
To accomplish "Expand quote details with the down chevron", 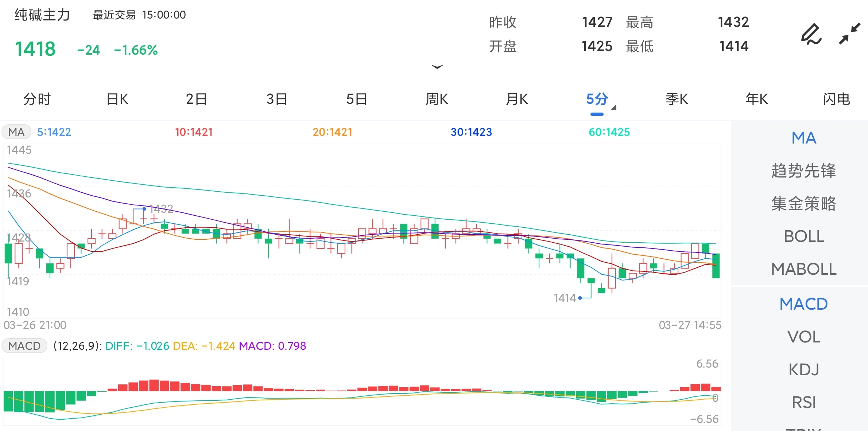I will coord(437,67).
